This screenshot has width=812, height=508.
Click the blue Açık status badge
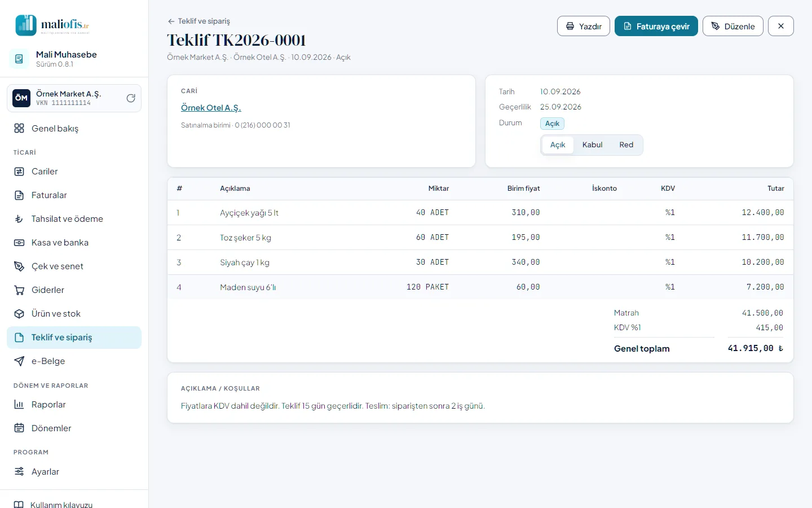(x=552, y=124)
